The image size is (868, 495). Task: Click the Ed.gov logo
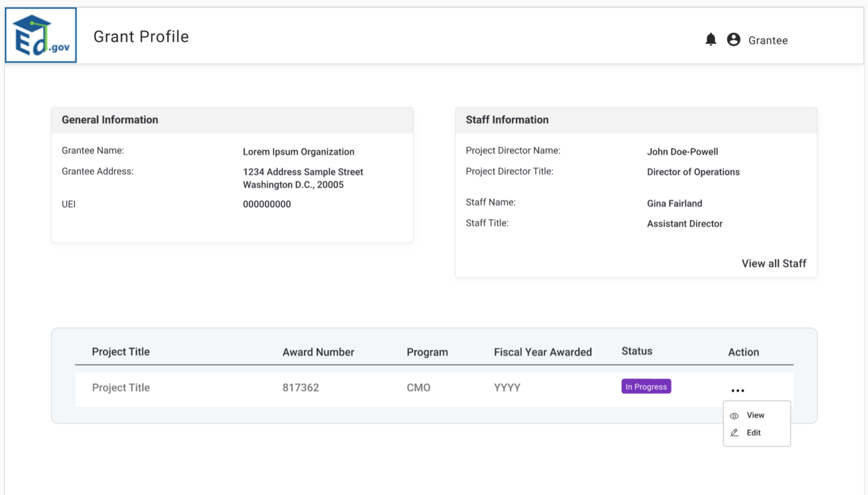click(x=41, y=35)
